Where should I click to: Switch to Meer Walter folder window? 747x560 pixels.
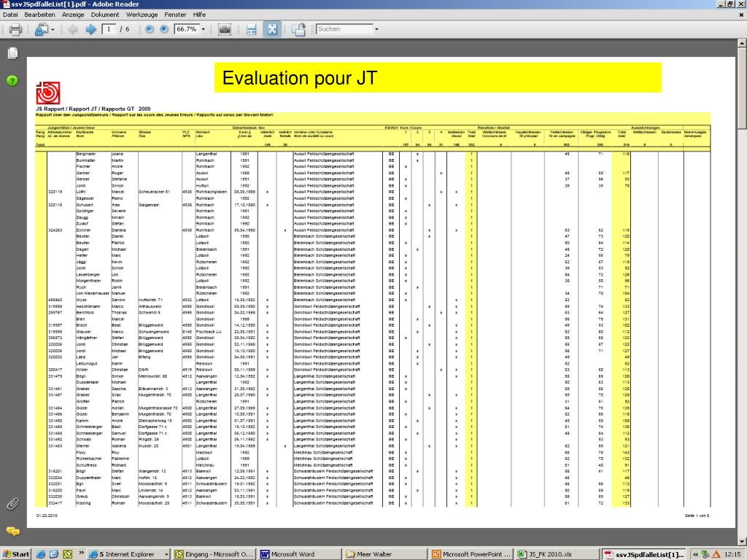[386, 554]
